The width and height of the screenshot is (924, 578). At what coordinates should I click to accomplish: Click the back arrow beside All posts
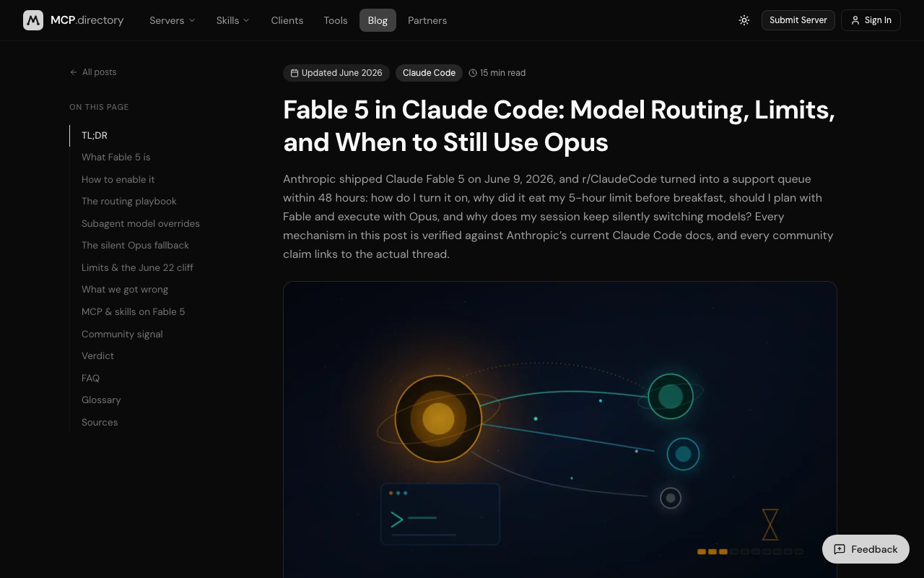pyautogui.click(x=74, y=72)
